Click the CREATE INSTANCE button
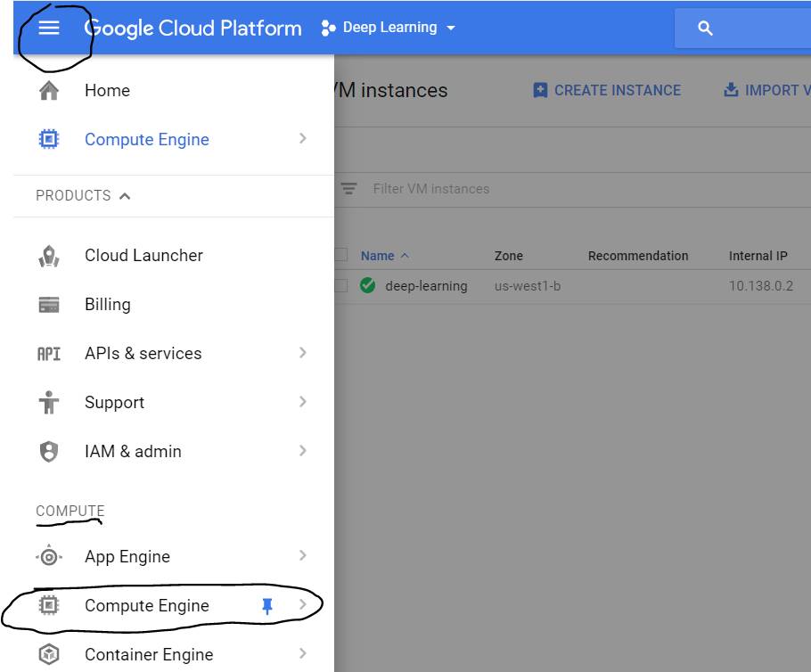 tap(607, 90)
